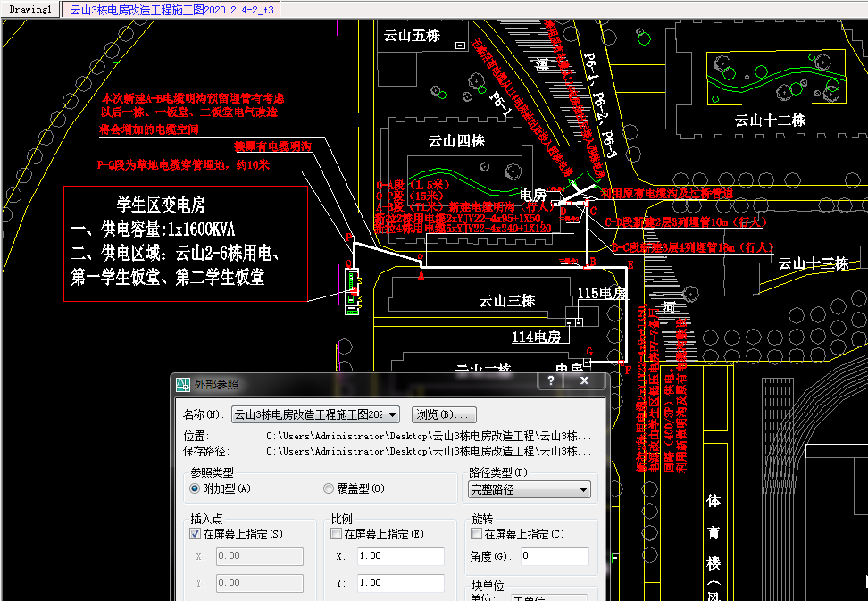Choose the 覆盖型 overlay radio button

click(329, 488)
